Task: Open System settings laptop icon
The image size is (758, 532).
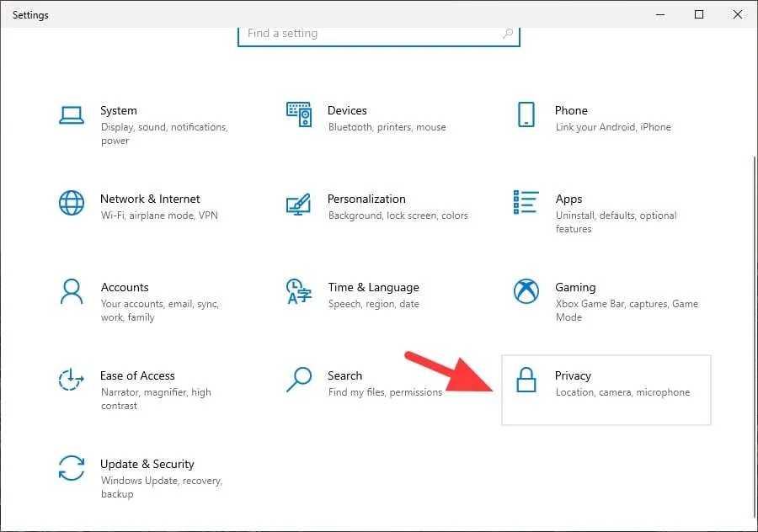Action: point(72,115)
